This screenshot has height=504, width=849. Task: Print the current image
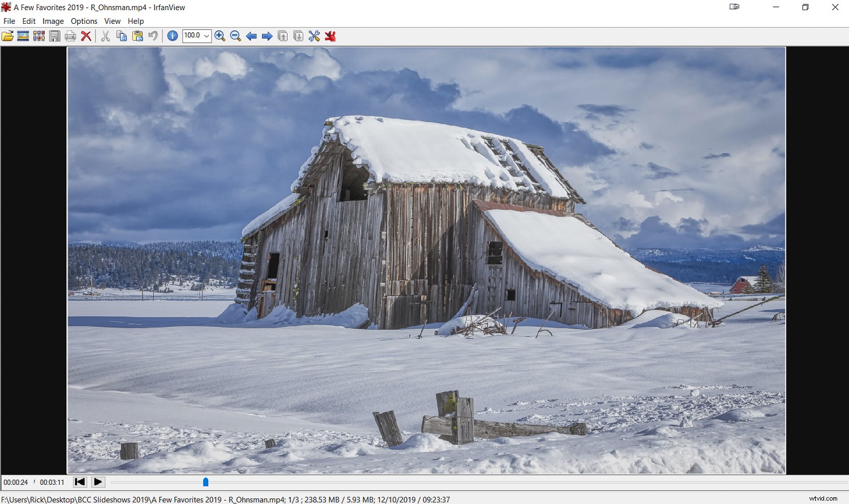(70, 36)
